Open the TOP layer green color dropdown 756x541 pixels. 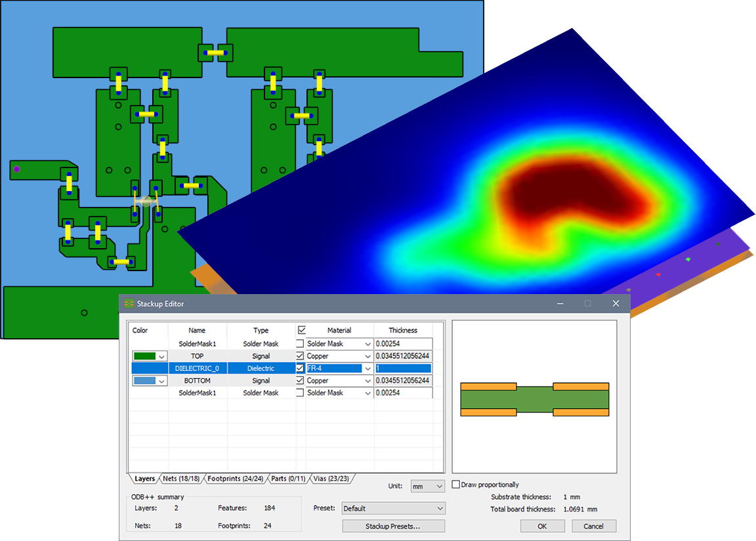tap(161, 356)
